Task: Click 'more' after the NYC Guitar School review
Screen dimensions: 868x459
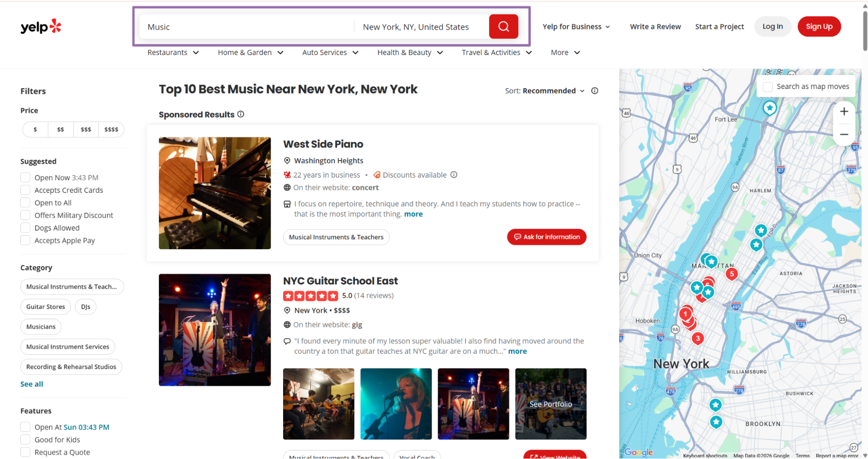Action: click(518, 351)
